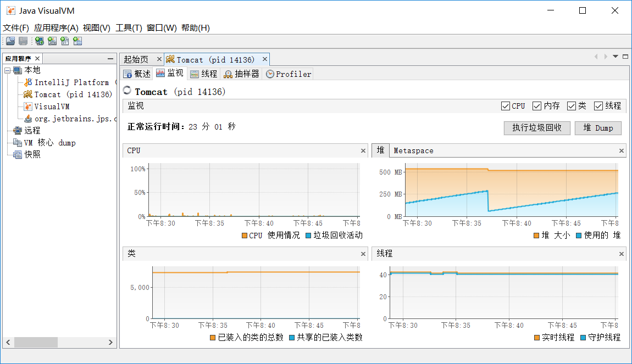Click Add Application Snapshot toolbar icon
Image resolution: width=632 pixels, height=364 pixels.
(x=78, y=41)
